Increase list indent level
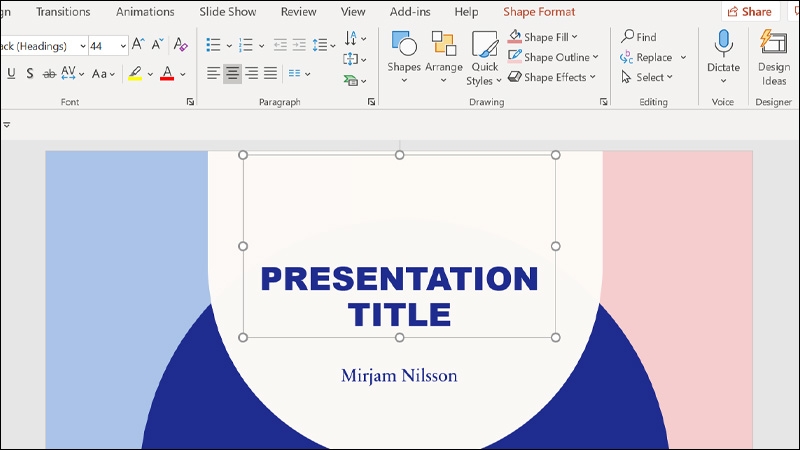This screenshot has width=800, height=450. click(x=299, y=45)
